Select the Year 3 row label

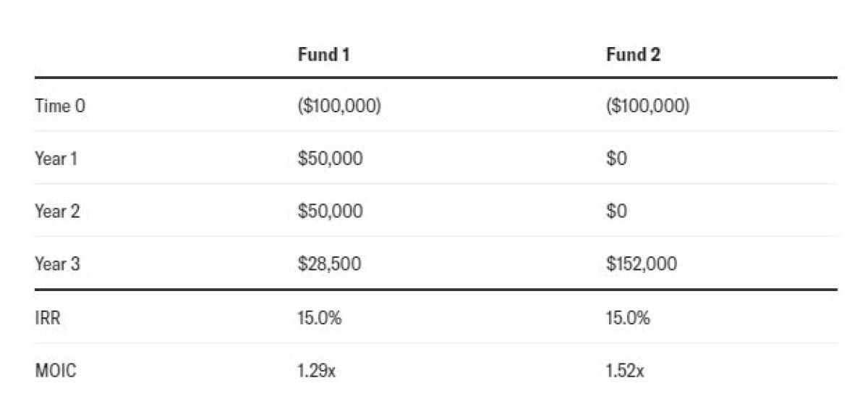point(57,264)
